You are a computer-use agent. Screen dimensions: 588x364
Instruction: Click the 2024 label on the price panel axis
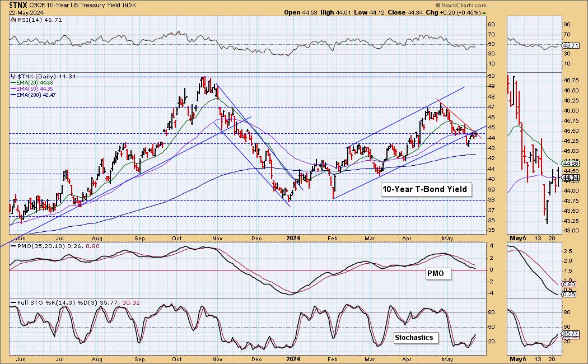click(293, 239)
